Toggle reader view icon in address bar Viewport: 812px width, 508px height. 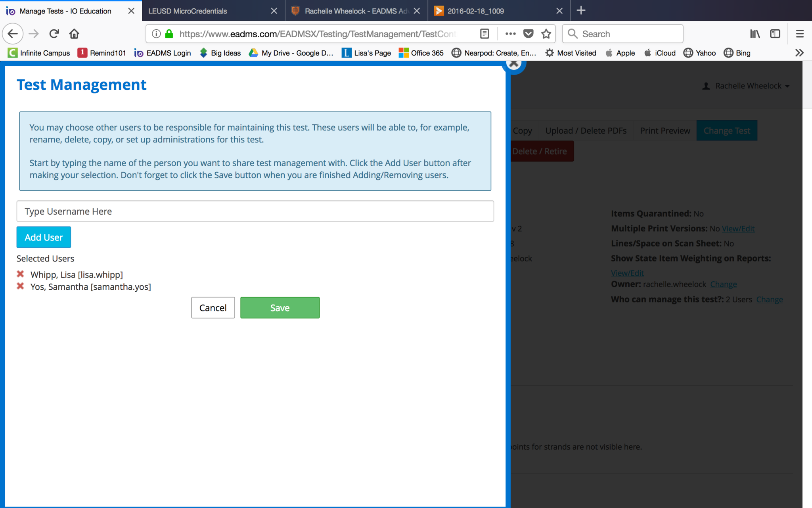[x=485, y=34]
